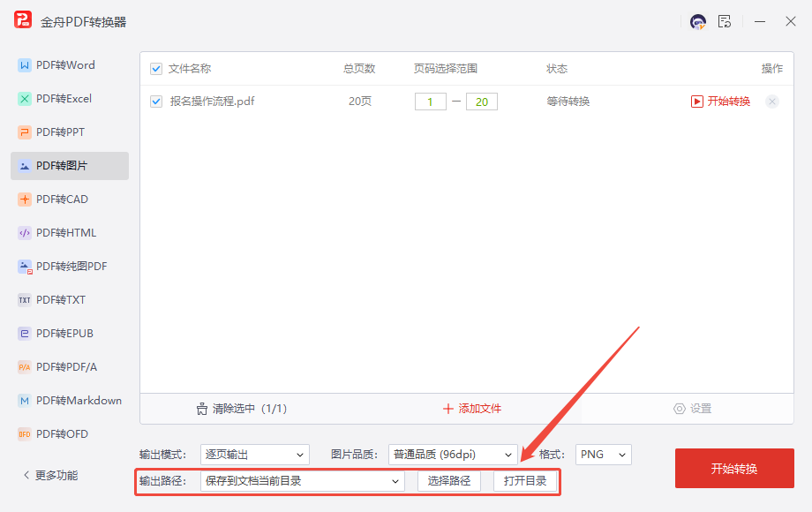The width and height of the screenshot is (812, 512).
Task: Click the red play icon in the file row
Action: pyautogui.click(x=697, y=102)
